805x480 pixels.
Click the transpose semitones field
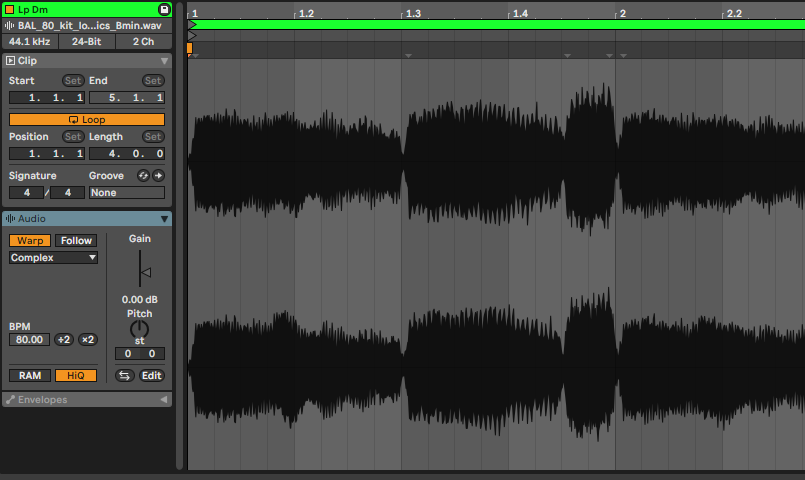(x=127, y=353)
